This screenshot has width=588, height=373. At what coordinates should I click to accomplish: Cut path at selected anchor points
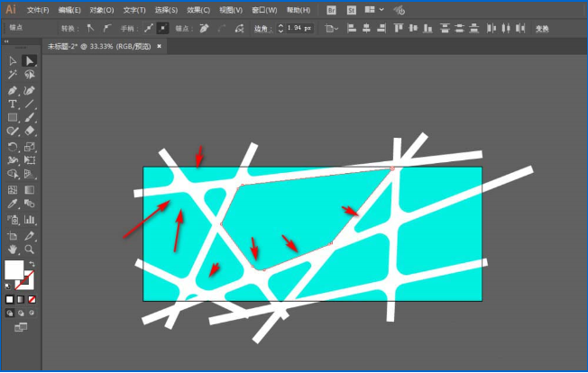(x=239, y=28)
